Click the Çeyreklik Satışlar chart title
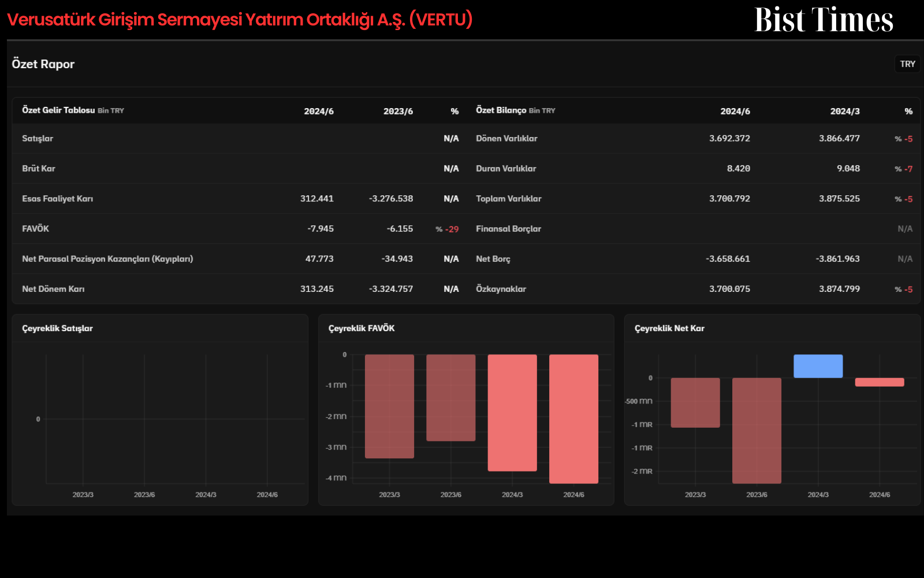924x578 pixels. pyautogui.click(x=57, y=328)
